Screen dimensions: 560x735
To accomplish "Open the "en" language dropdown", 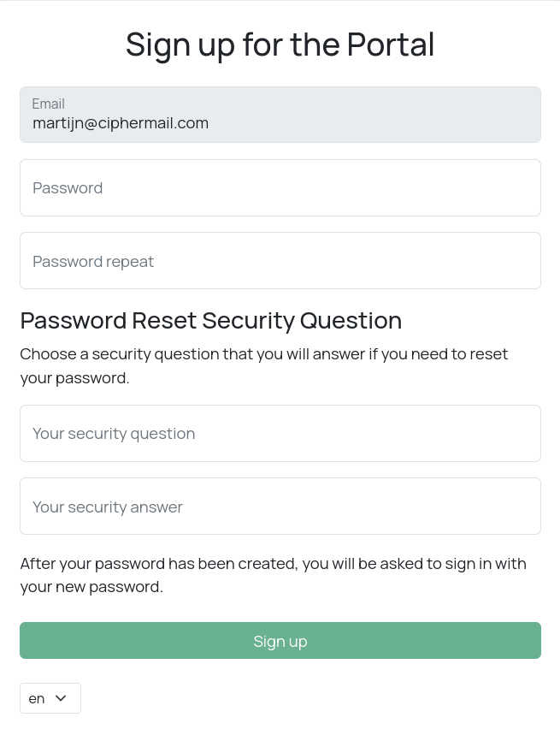I will pos(50,698).
